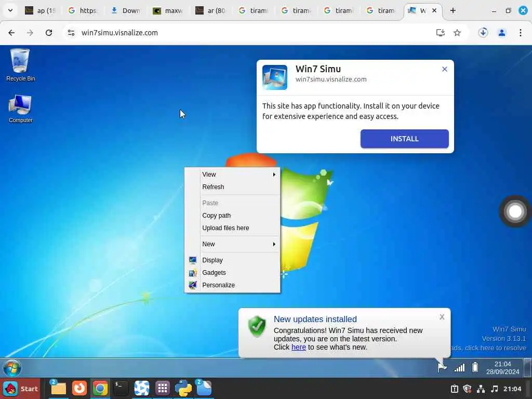Screen dimensions: 532x399
Task: Bookmark this page with the star
Action: click(457, 33)
